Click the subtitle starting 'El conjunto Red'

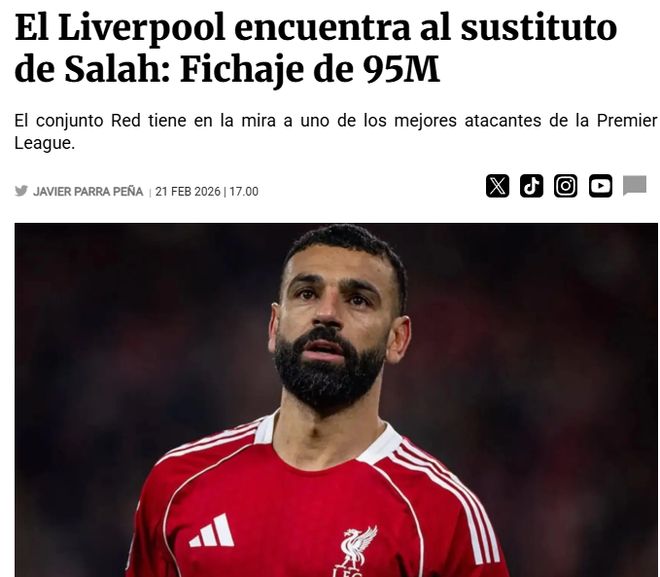coord(335,132)
